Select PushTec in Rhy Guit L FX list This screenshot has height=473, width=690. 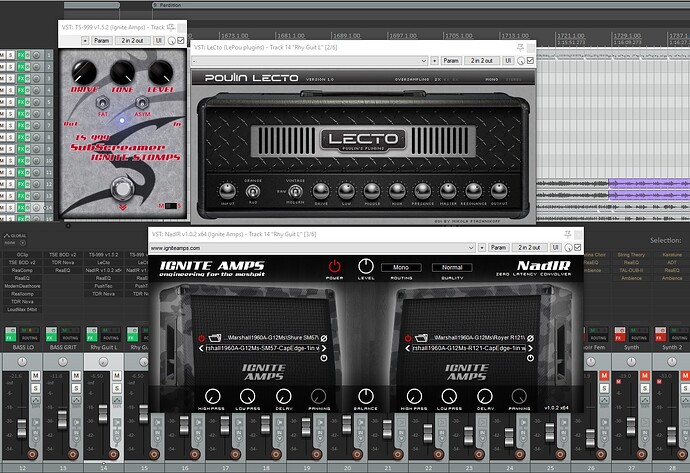(103, 286)
